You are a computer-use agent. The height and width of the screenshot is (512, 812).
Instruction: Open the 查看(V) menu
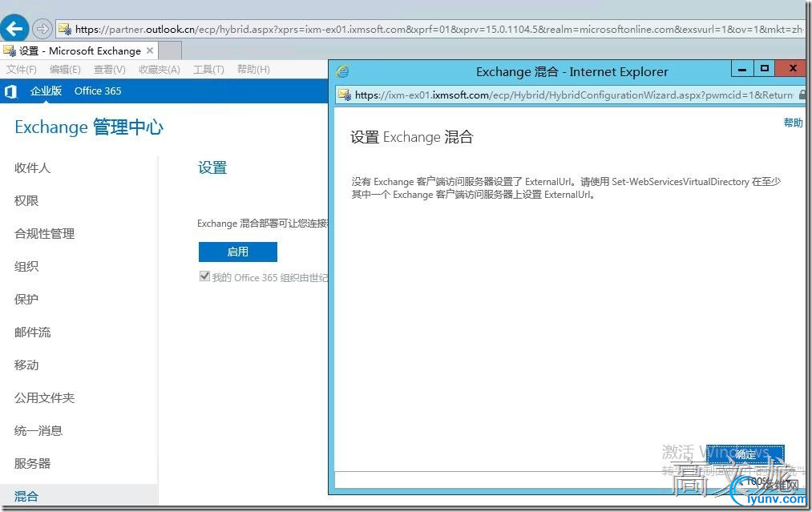[109, 70]
